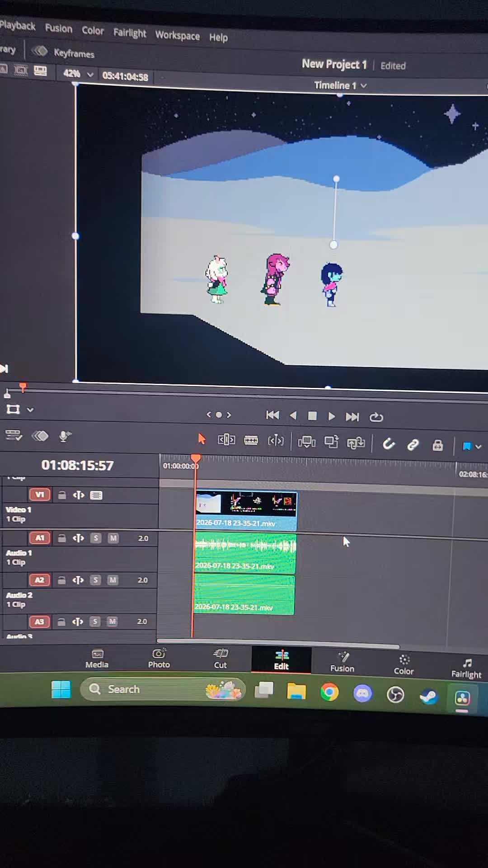The image size is (488, 868).
Task: Play the timeline forward
Action: [x=331, y=416]
